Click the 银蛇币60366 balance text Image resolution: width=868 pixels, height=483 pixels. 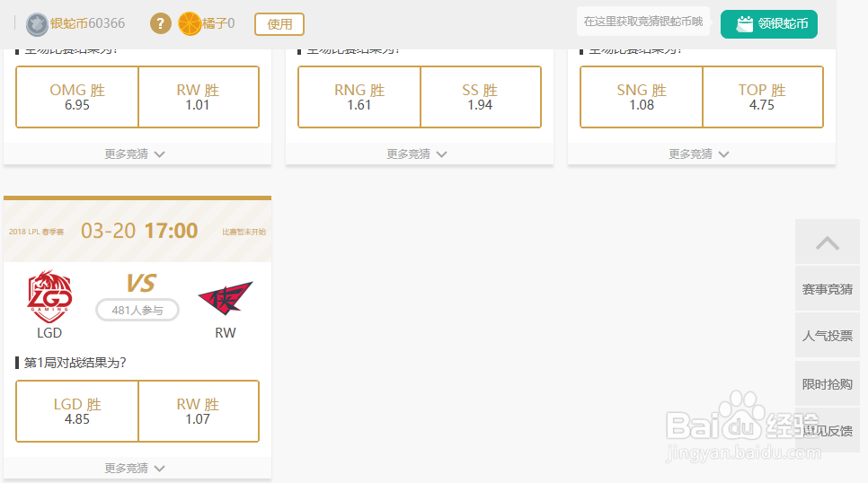[87, 23]
